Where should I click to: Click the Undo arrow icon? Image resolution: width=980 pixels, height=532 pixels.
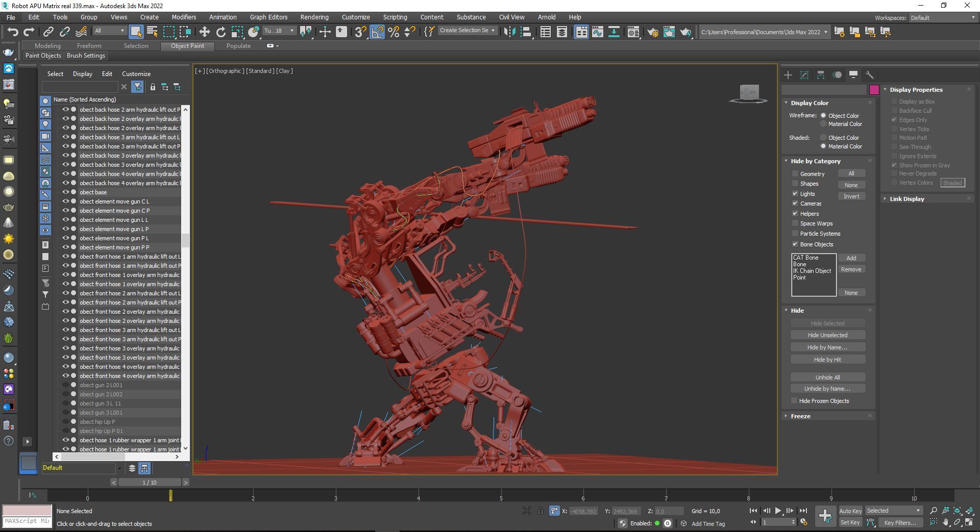(12, 32)
